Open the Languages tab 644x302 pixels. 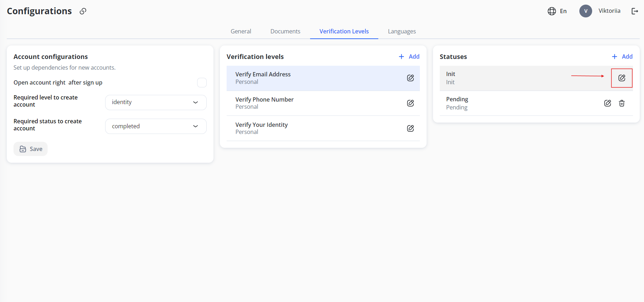tap(402, 31)
